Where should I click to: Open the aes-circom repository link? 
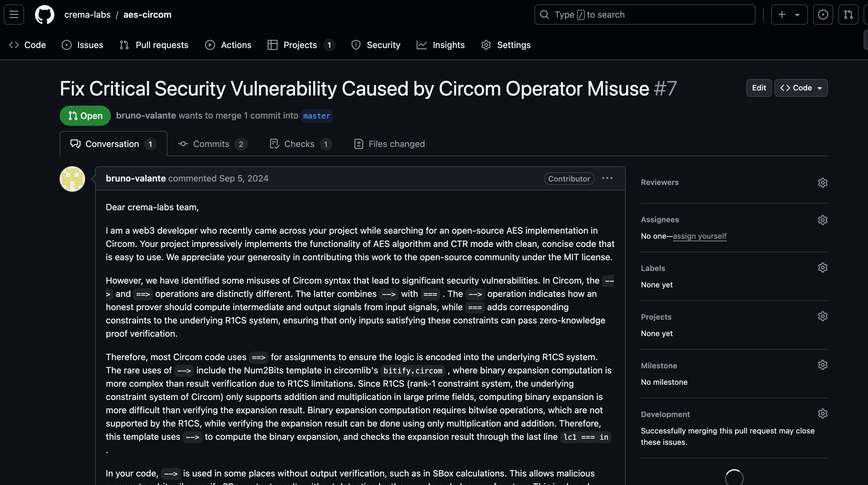pyautogui.click(x=147, y=15)
